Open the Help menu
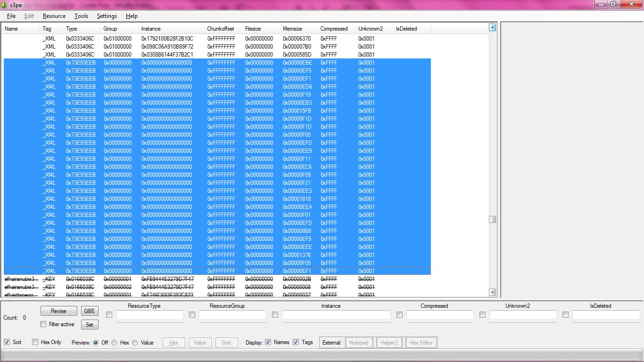Viewport: 644px width, 362px height. [x=131, y=16]
